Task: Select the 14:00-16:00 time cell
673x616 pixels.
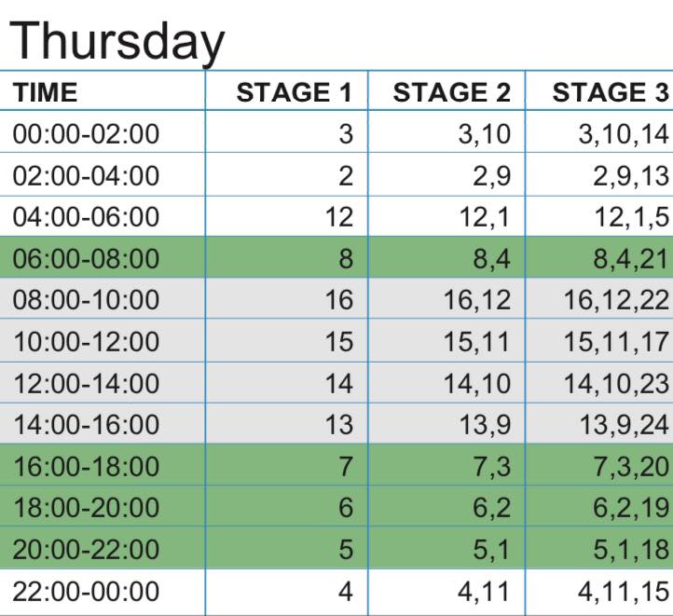Action: click(103, 423)
